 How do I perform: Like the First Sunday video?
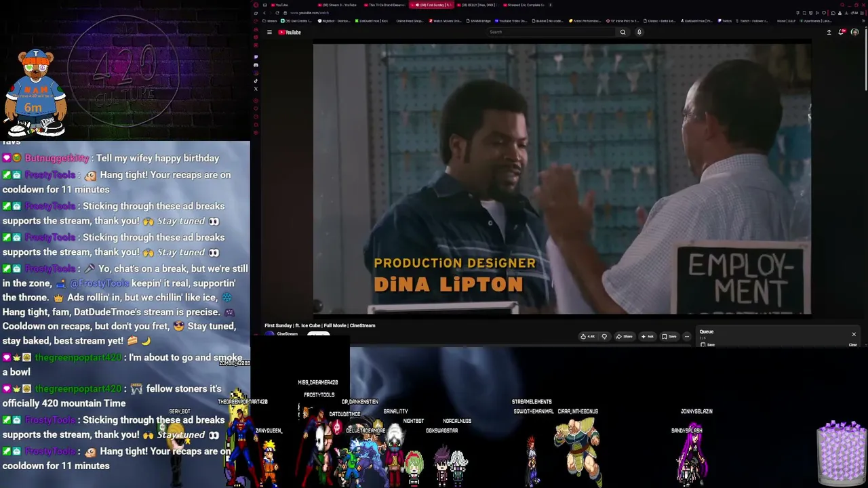coord(587,336)
